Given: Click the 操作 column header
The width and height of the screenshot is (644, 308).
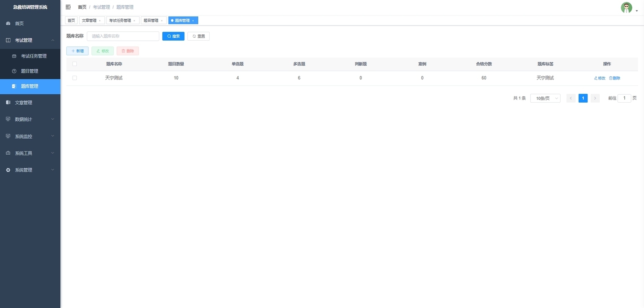Looking at the screenshot, I should [x=607, y=64].
